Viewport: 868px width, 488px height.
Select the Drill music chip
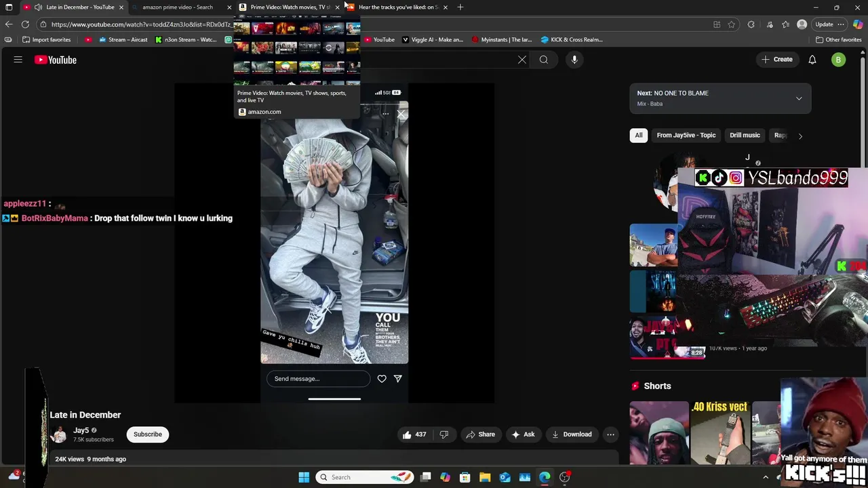745,135
